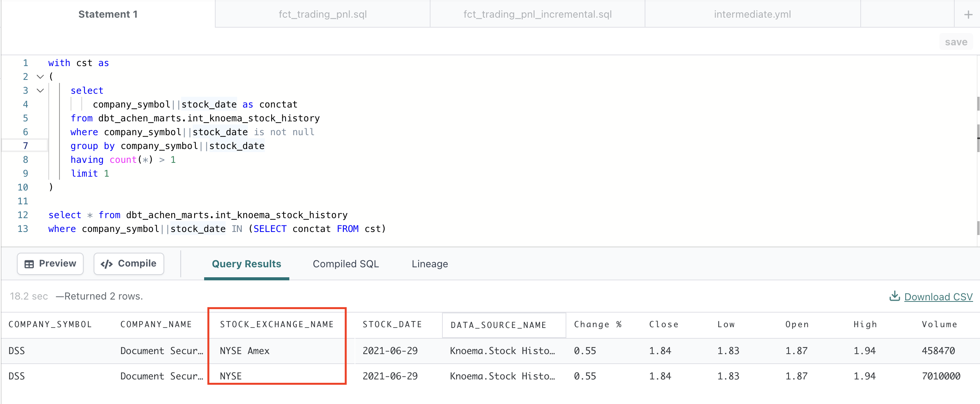Collapse the select block fold on line 3
The image size is (980, 404).
coord(40,91)
